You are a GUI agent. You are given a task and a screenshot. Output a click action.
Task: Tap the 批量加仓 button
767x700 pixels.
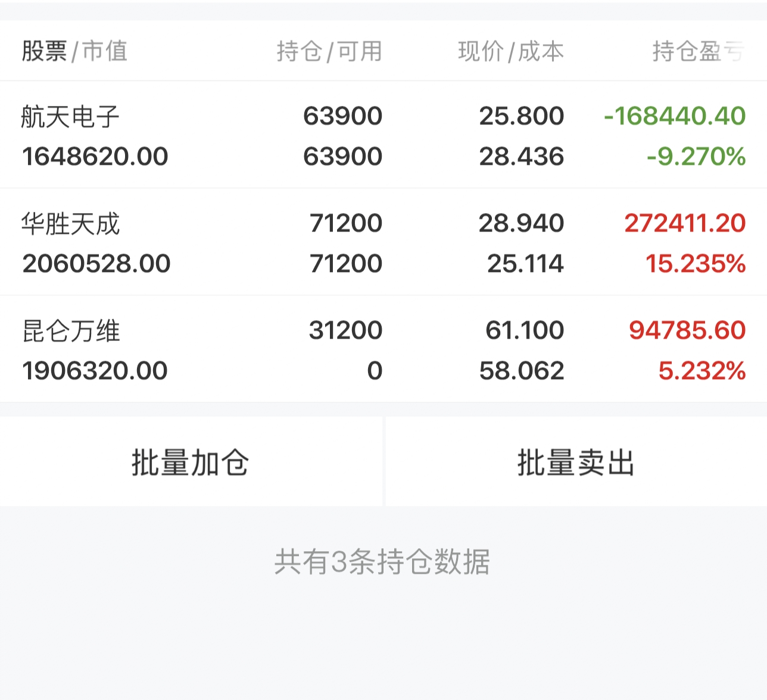click(x=191, y=462)
